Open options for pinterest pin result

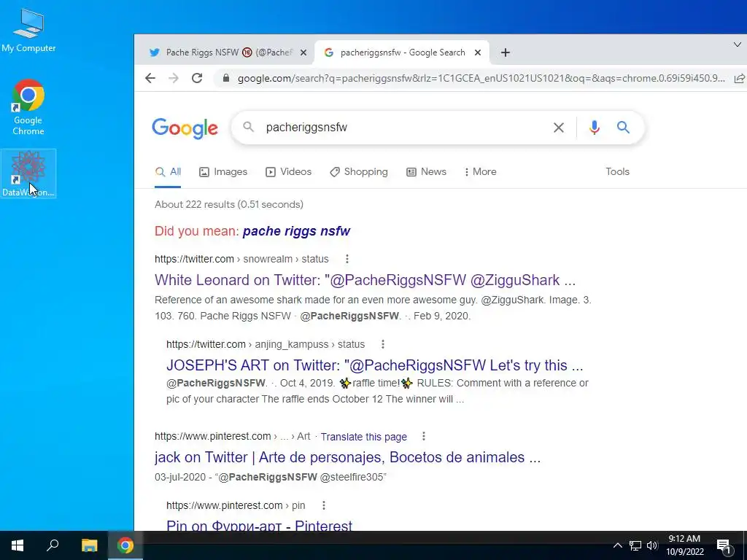pyautogui.click(x=323, y=506)
